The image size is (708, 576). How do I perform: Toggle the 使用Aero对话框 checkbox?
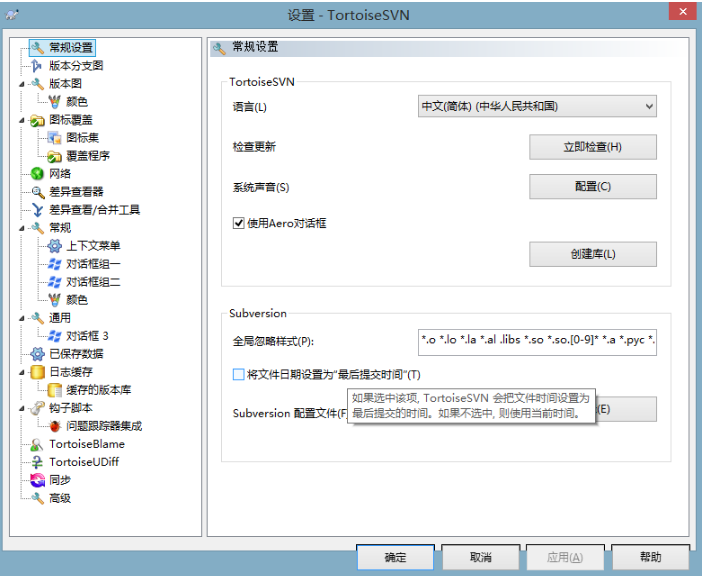(x=238, y=223)
